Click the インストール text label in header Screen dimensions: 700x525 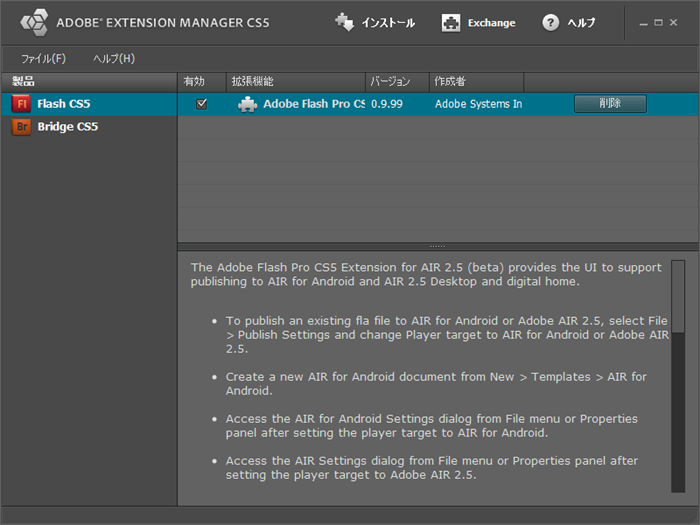point(388,23)
